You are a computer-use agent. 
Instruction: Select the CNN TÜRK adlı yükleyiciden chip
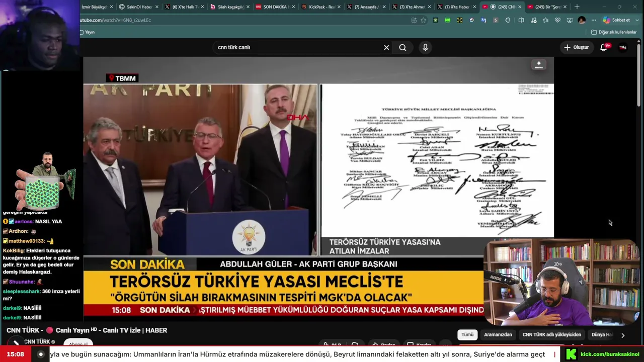(x=551, y=335)
